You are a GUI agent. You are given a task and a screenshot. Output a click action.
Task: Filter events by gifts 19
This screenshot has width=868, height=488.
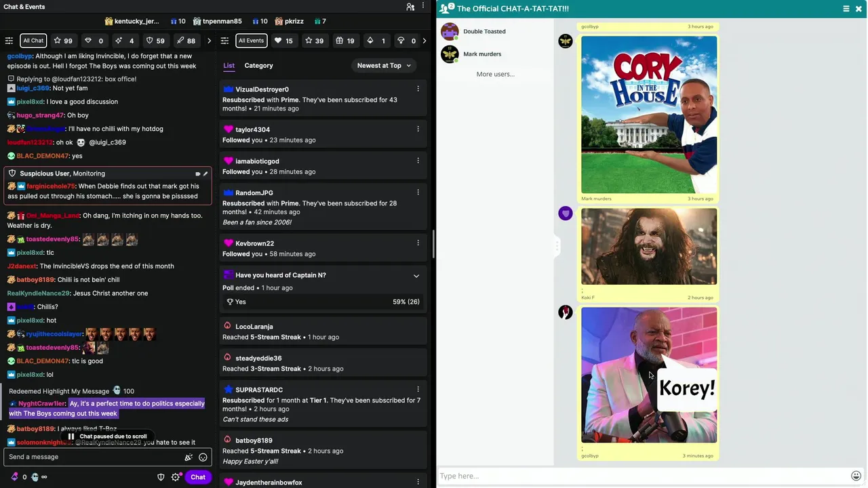344,41
